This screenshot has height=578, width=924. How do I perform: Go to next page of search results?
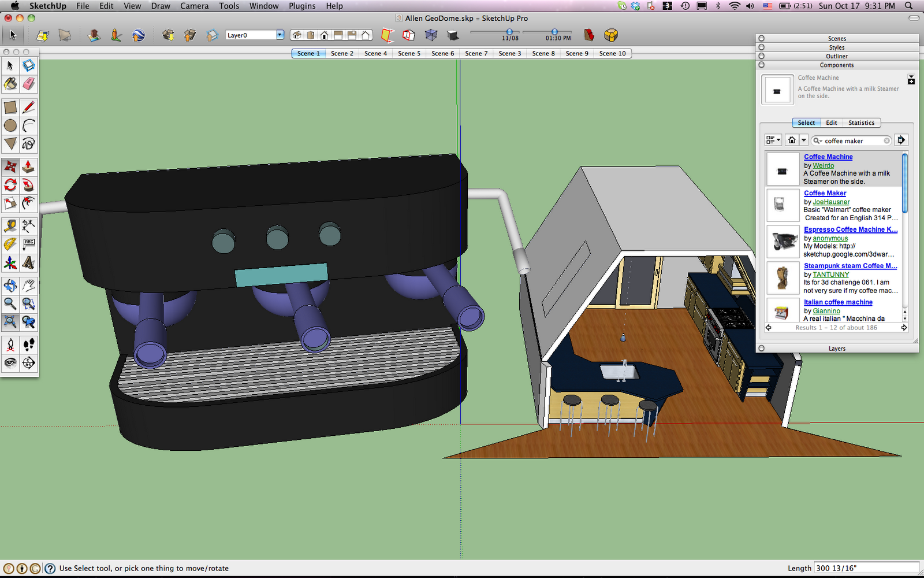point(904,328)
